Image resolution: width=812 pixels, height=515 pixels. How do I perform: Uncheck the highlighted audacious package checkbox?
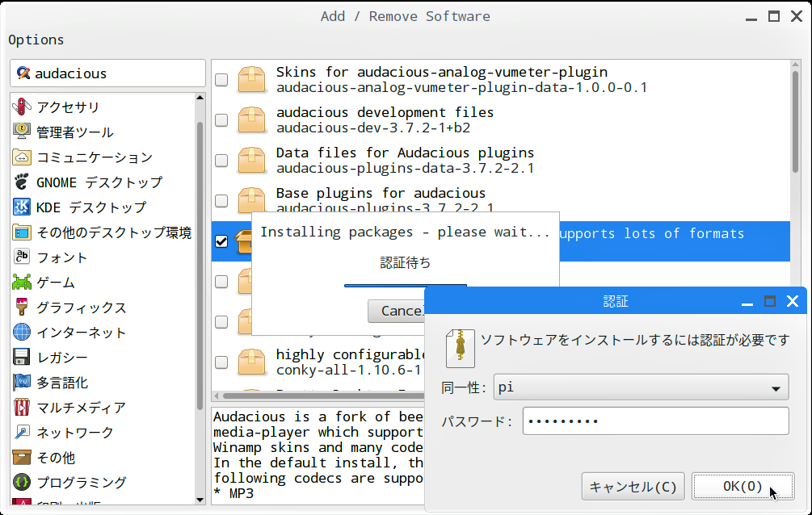(x=221, y=241)
